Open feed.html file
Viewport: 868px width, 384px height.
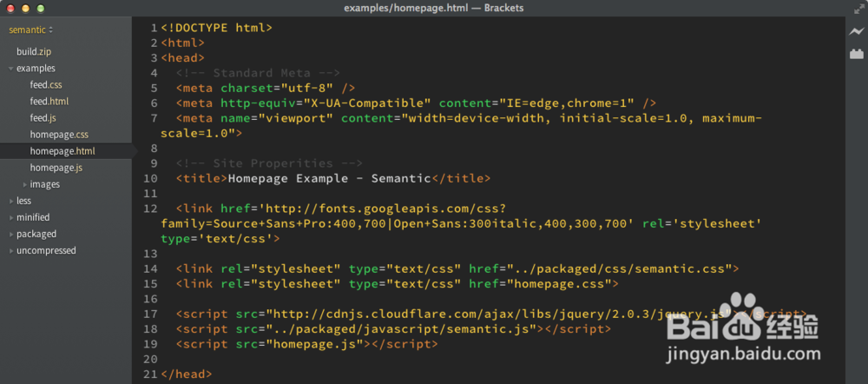coord(49,102)
